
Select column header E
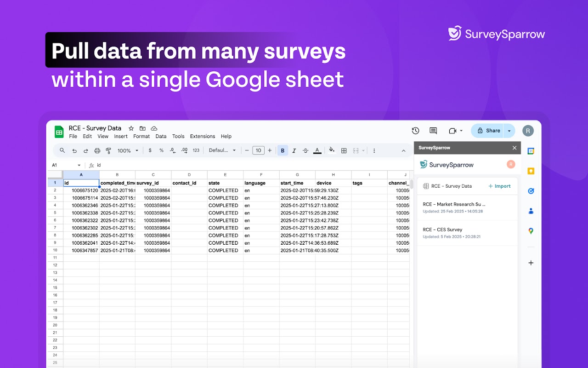click(225, 175)
